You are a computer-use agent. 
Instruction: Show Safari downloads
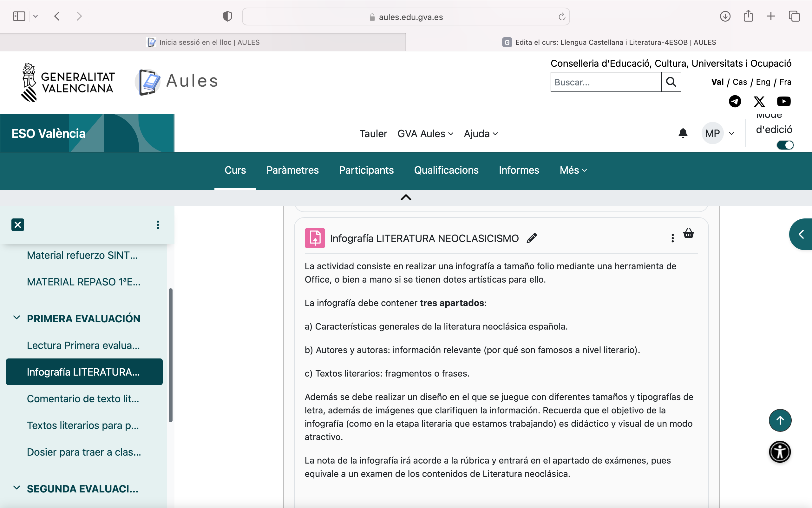pyautogui.click(x=725, y=16)
